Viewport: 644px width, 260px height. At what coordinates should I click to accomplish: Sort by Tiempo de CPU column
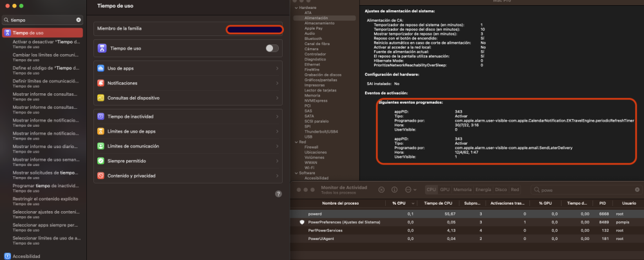pos(438,203)
